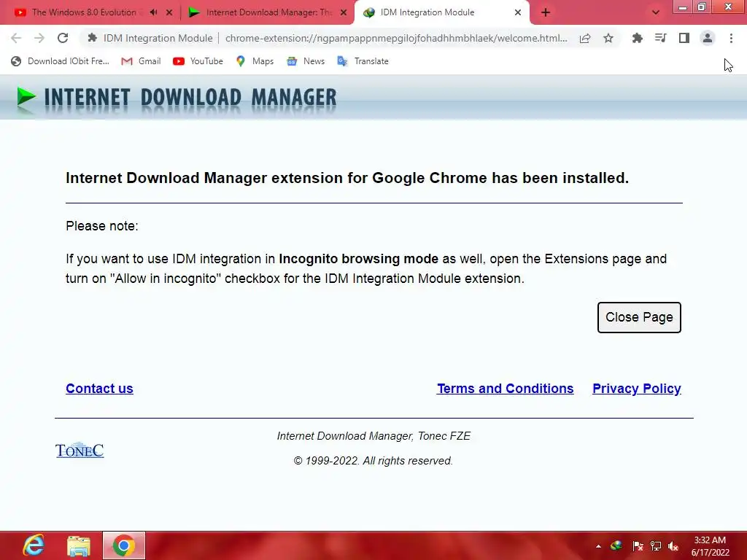Click the installed confirmation heading text

tap(347, 178)
